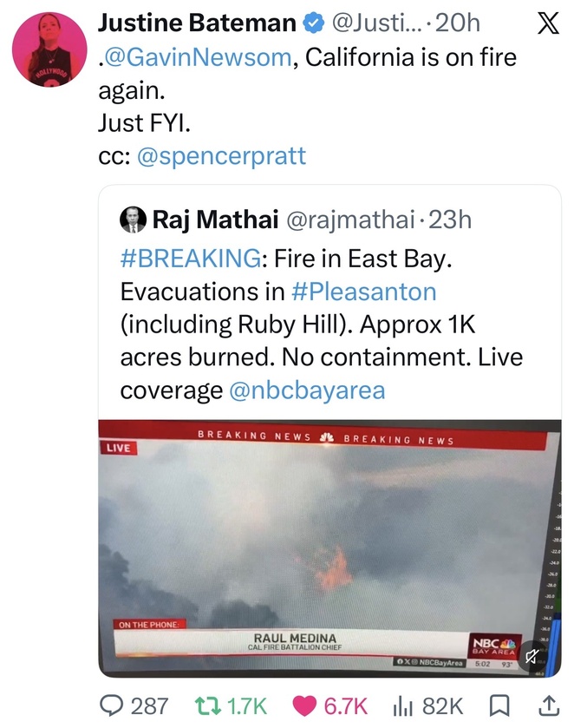Viewport: 574px width, 728px height.
Task: Click the Justine Bateman display name
Action: tap(197, 23)
